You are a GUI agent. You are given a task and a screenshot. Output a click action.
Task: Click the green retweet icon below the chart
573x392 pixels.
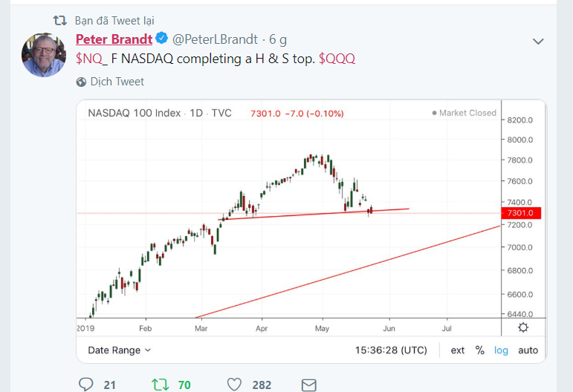pos(159,384)
